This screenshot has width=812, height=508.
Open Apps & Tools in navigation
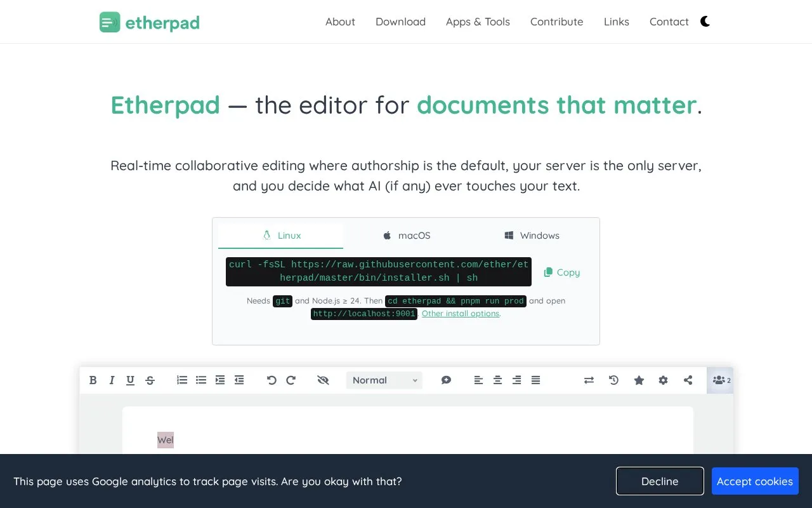[x=478, y=22]
